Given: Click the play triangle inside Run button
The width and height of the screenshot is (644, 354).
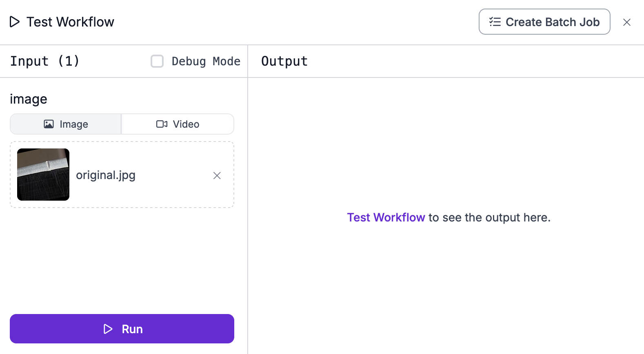Looking at the screenshot, I should (x=108, y=329).
